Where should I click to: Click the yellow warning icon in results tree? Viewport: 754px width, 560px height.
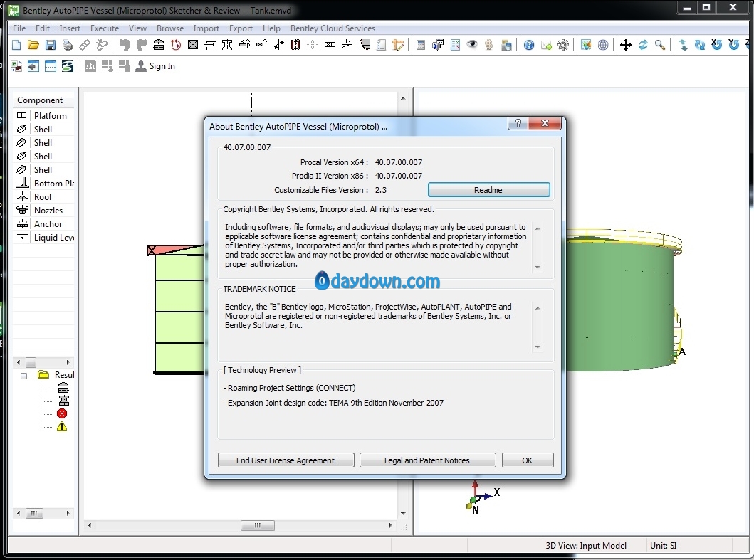coord(62,426)
